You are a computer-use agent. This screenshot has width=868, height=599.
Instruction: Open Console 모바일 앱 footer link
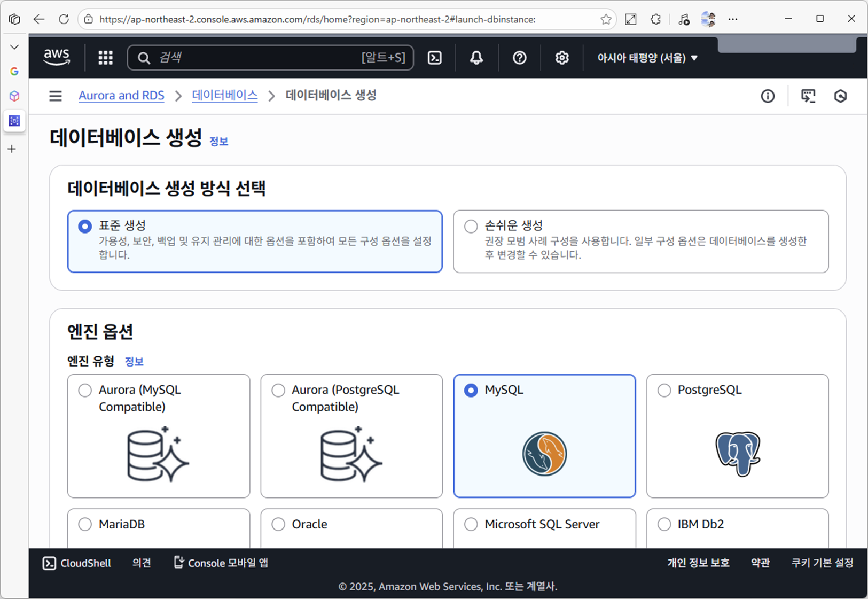coord(221,563)
